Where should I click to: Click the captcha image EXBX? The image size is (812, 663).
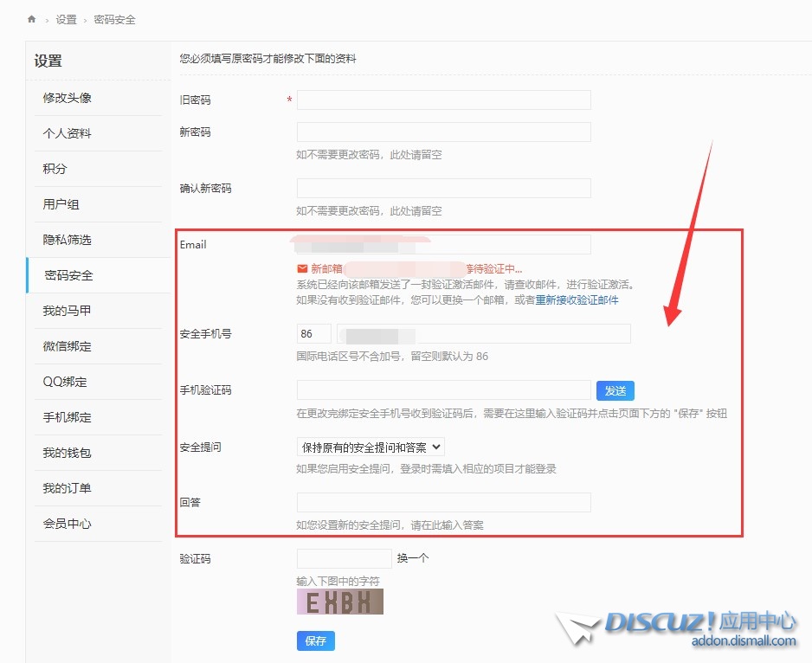[339, 602]
